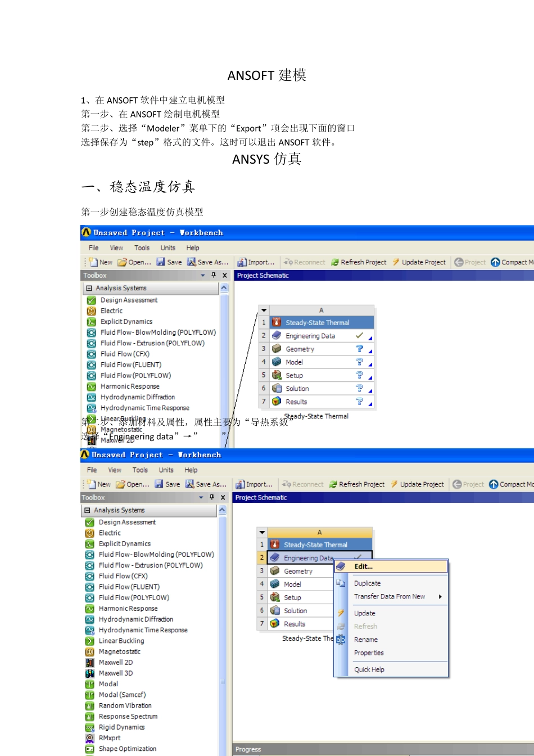Select Engineering Data cell in lower schematic
The height and width of the screenshot is (756, 534).
click(320, 558)
